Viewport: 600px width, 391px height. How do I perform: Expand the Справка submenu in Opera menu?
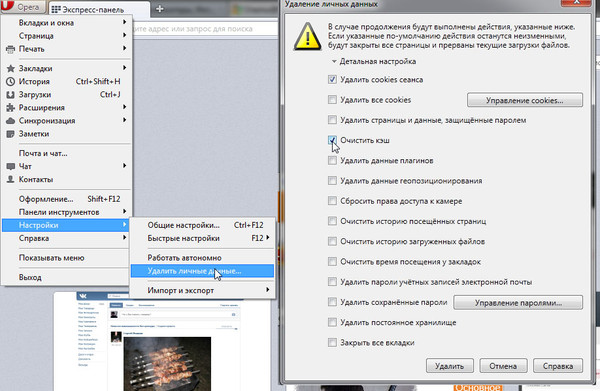click(67, 238)
